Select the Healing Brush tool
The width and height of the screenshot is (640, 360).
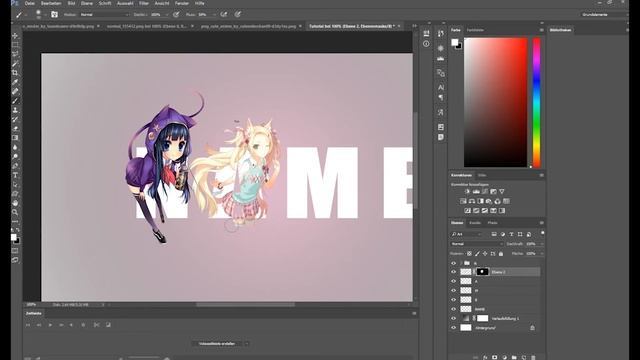click(15, 91)
